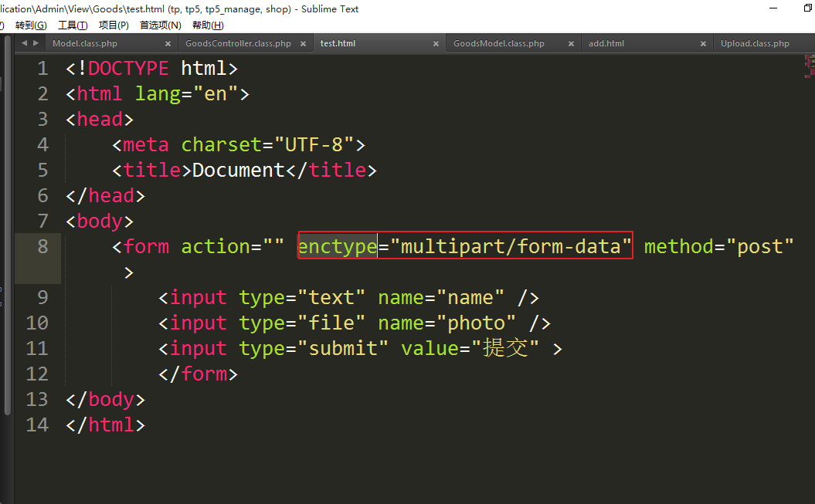This screenshot has height=504, width=815.
Task: Open the 转到(G) menu
Action: (x=31, y=25)
